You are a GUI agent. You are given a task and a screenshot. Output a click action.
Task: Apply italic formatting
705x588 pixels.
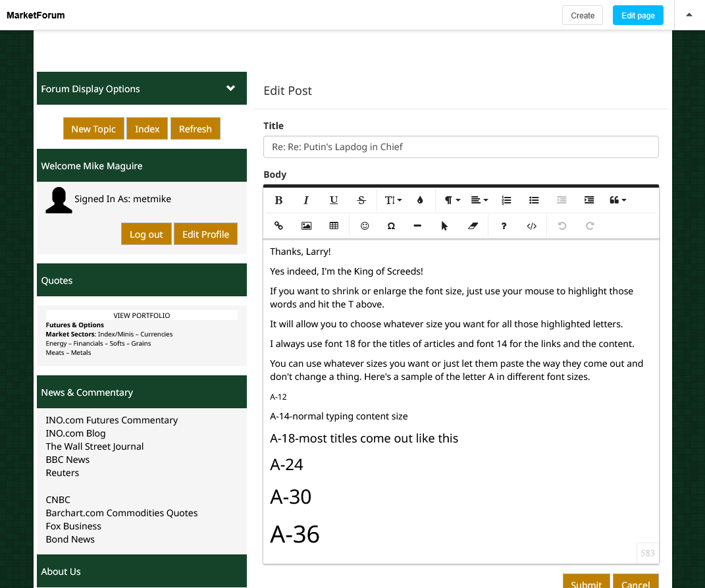coord(306,200)
